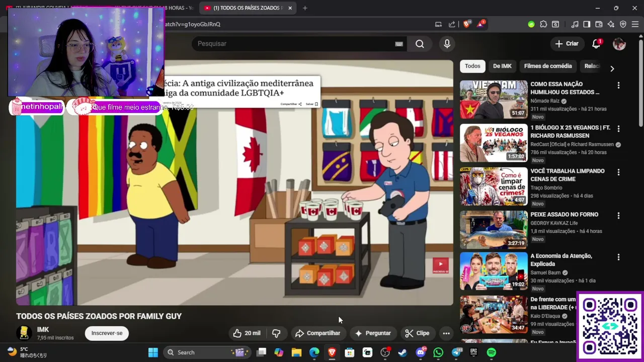The image size is (644, 362).
Task: Open the Brave Wallet icon
Action: tap(599, 24)
